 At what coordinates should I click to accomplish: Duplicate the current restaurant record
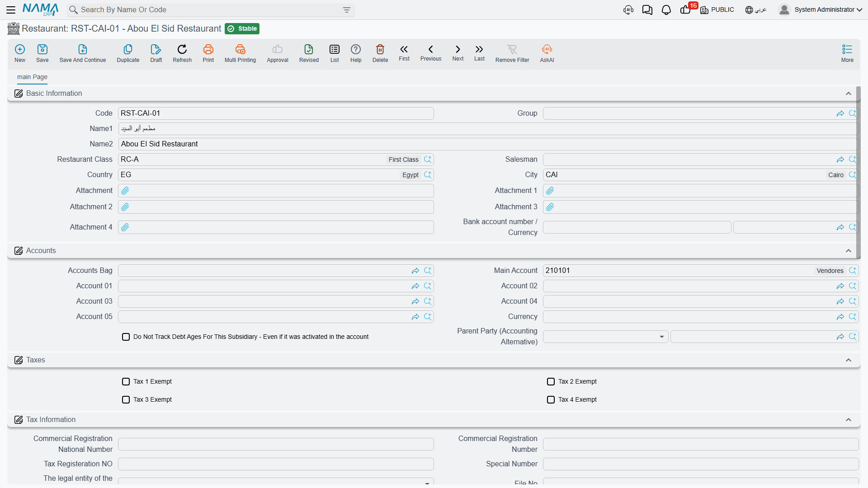point(128,53)
